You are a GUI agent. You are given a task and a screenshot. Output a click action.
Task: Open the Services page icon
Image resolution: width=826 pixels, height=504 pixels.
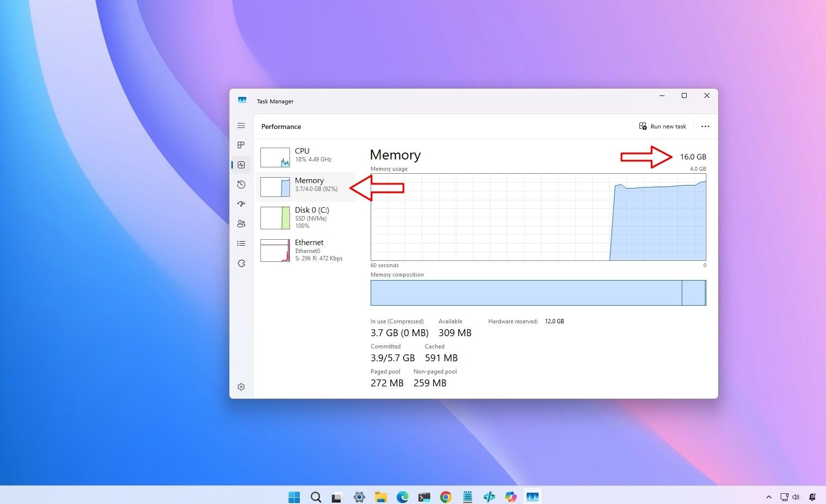[241, 263]
